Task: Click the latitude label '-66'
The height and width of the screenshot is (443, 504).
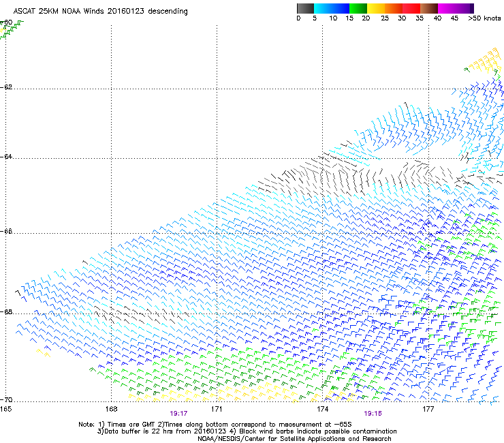Action: click(x=6, y=231)
